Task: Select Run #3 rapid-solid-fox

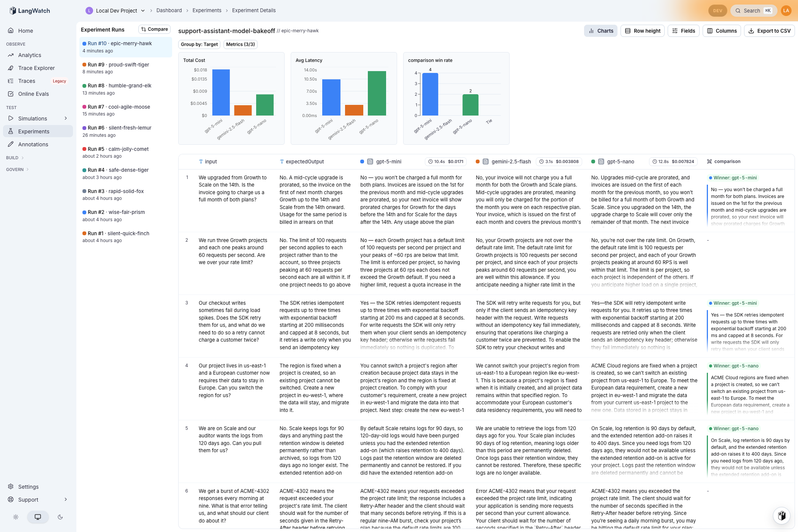Action: coord(126,195)
